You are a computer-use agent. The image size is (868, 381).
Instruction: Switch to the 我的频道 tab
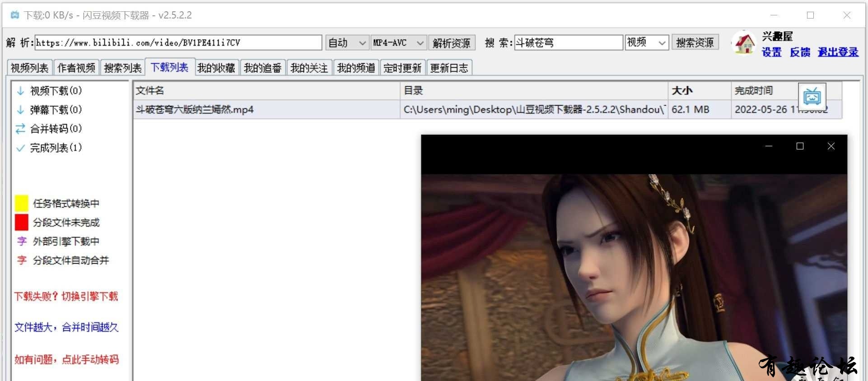356,68
